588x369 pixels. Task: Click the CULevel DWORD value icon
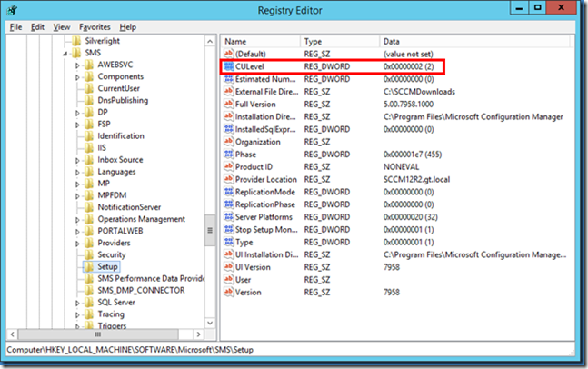click(229, 66)
